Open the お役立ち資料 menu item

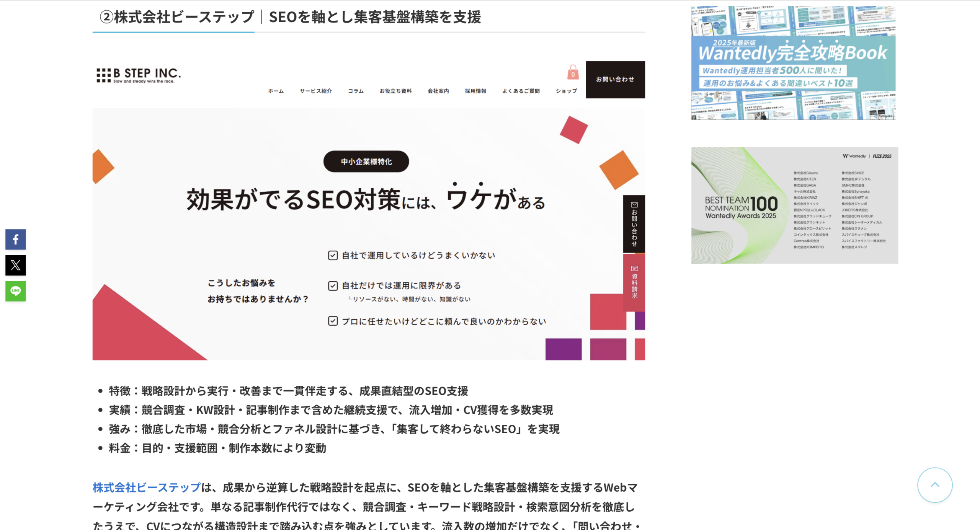pyautogui.click(x=395, y=91)
